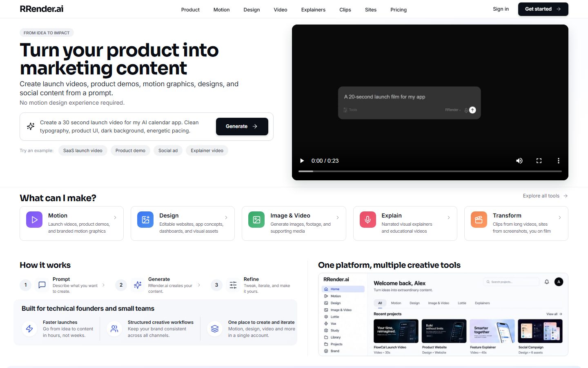Choose the SaaS launch video example chip
588x368 pixels.
[x=83, y=150]
